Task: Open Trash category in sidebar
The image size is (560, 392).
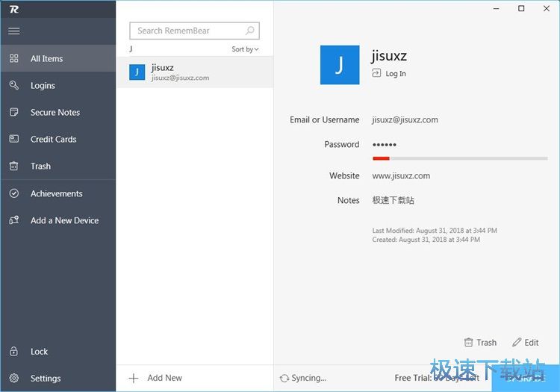Action: [58, 166]
